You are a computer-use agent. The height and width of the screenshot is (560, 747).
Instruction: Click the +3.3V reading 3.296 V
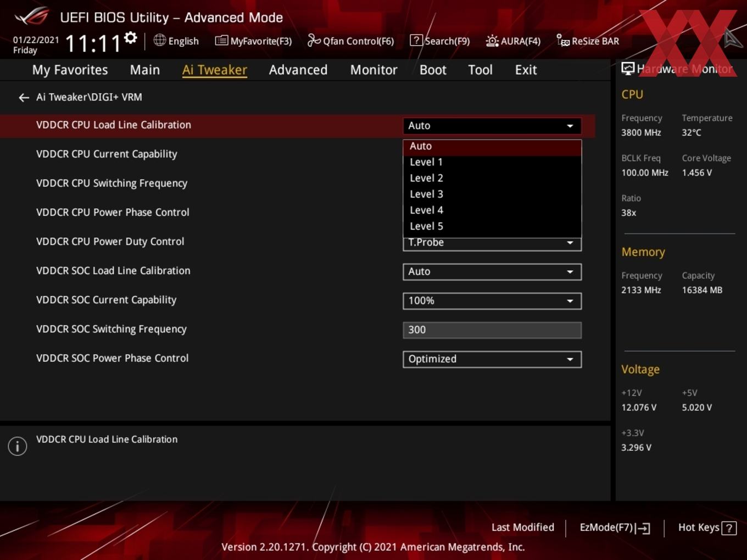[x=636, y=448]
